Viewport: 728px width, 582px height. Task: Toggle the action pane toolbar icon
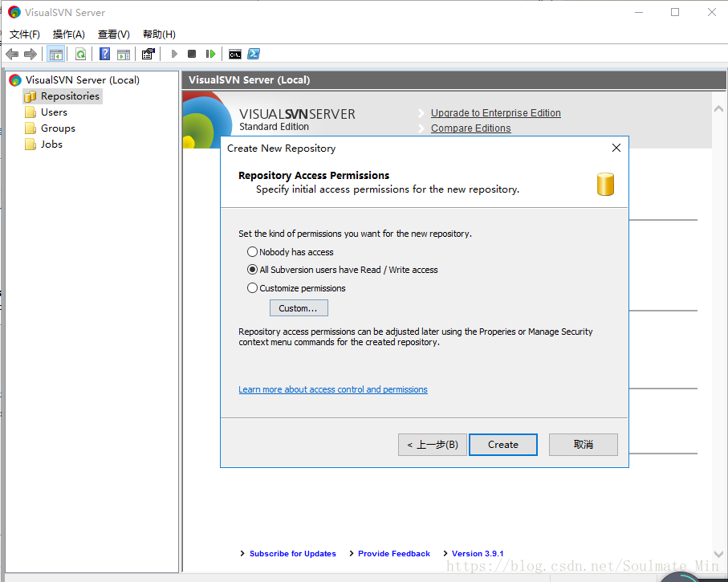coord(124,55)
